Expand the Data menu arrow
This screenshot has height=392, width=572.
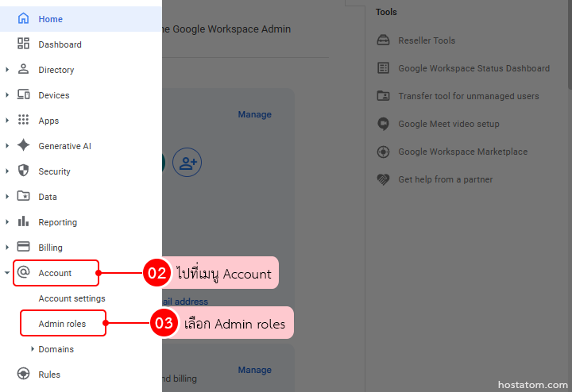[x=7, y=196]
